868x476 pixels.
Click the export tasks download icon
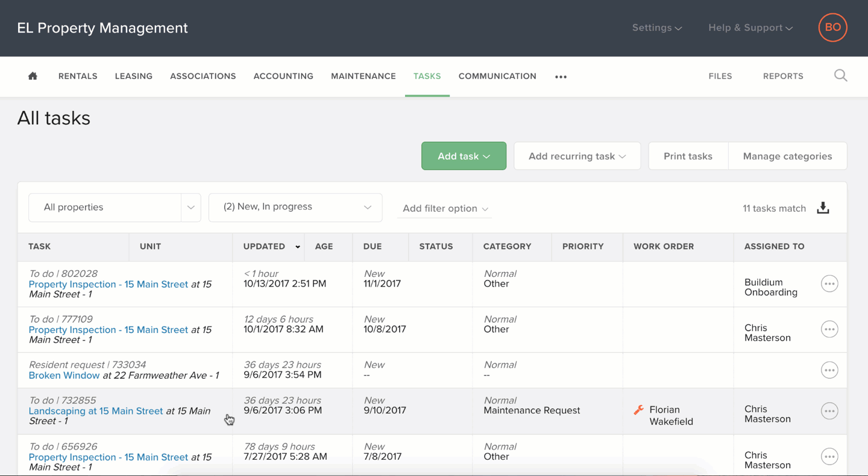[823, 208]
